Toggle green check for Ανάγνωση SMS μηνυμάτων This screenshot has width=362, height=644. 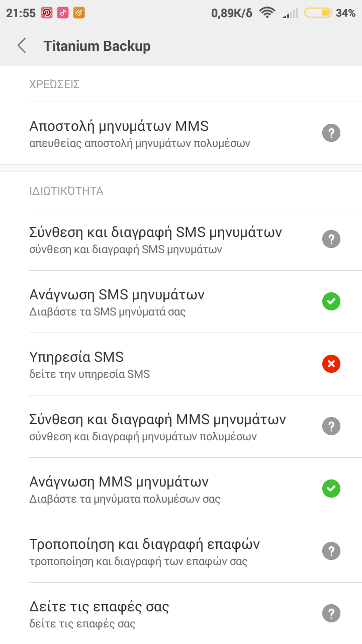331,301
